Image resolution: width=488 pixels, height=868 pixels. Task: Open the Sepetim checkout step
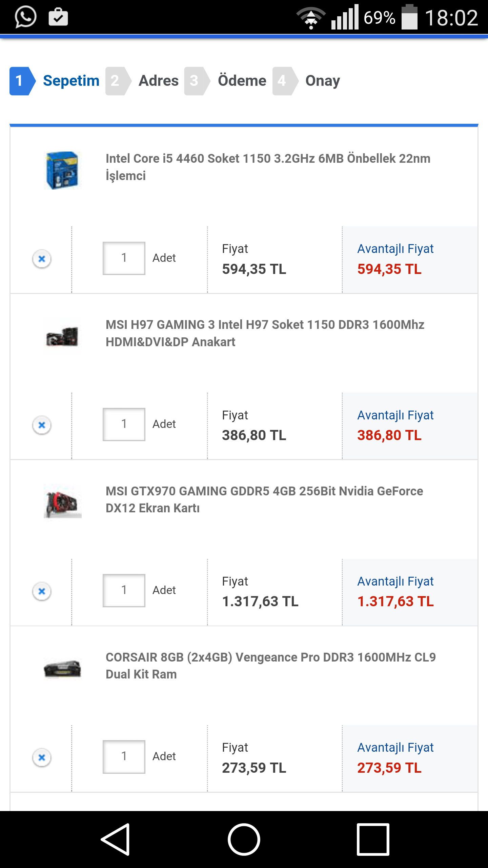click(71, 81)
